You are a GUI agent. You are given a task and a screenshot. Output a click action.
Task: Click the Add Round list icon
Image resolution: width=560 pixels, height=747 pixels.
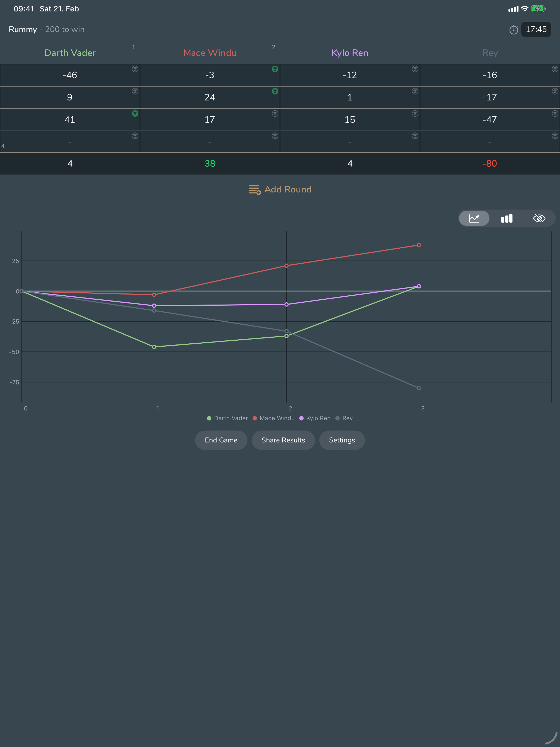(x=255, y=190)
